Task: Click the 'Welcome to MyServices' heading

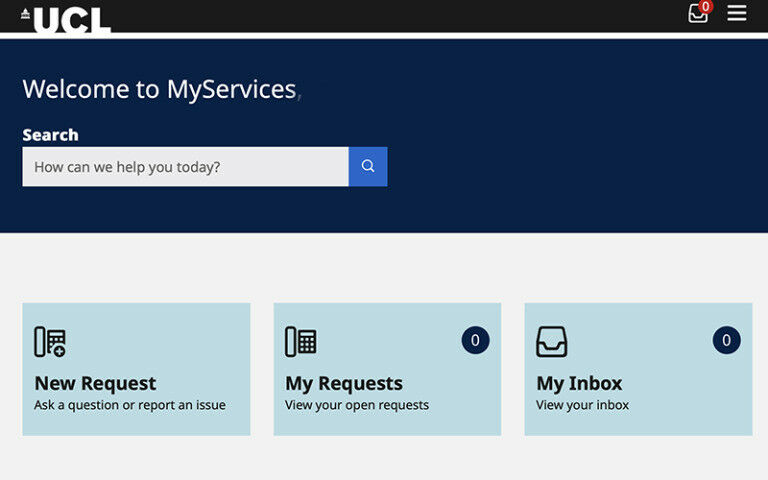Action: tap(159, 89)
